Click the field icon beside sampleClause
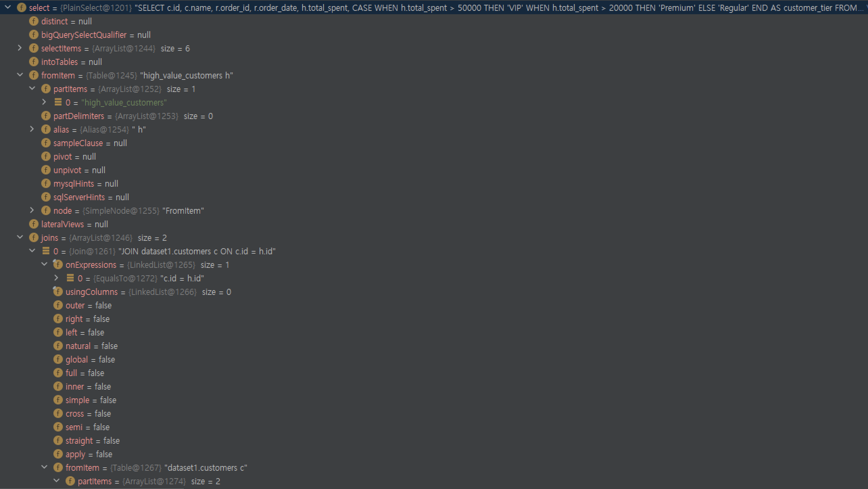868x489 pixels. [46, 143]
